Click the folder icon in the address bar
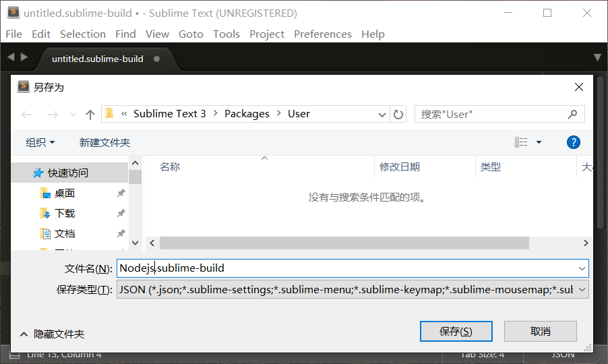The image size is (608, 364). coord(110,113)
